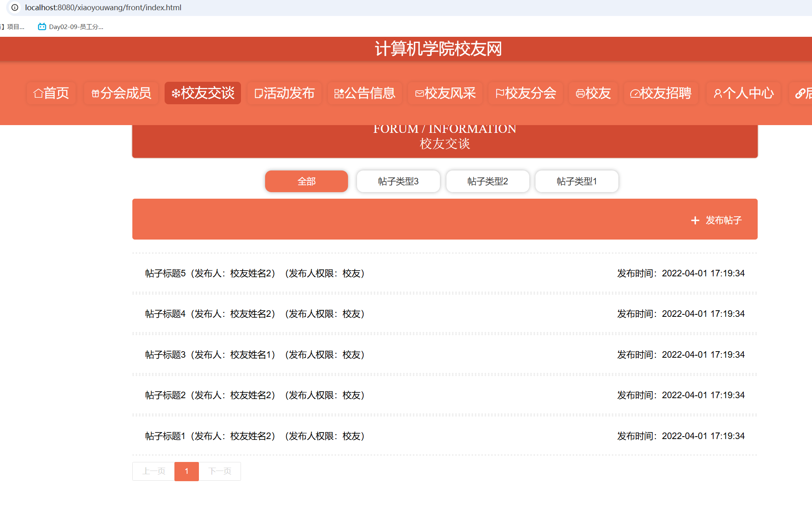The image size is (812, 529).
Task: Click 发布时间 of 帖子标题1 row
Action: [681, 436]
